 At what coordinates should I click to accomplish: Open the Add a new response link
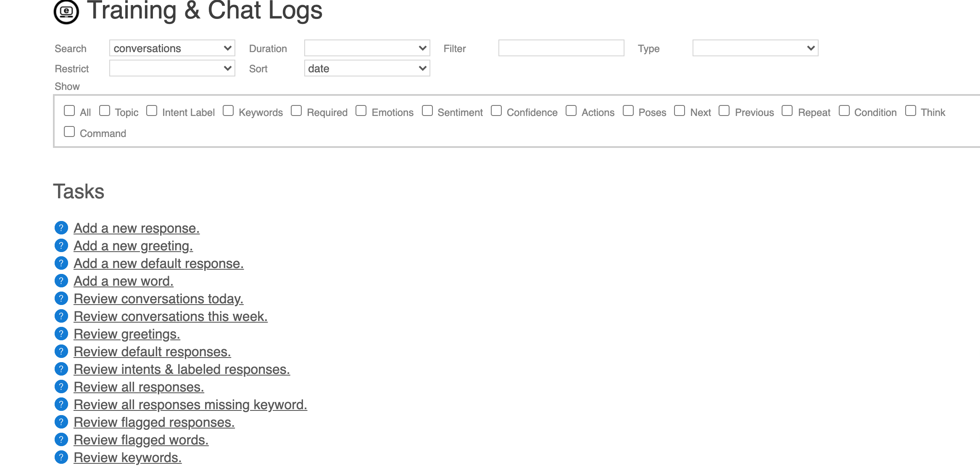pyautogui.click(x=137, y=228)
